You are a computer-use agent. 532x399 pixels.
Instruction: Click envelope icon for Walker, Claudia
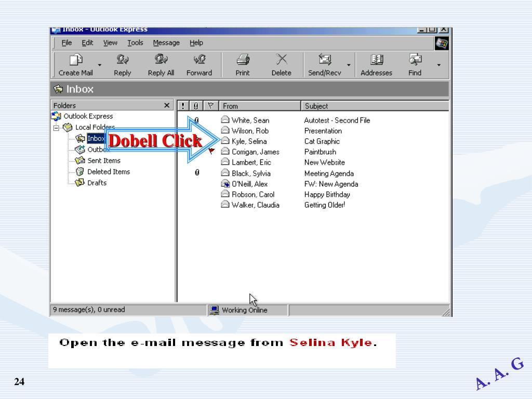pyautogui.click(x=225, y=204)
